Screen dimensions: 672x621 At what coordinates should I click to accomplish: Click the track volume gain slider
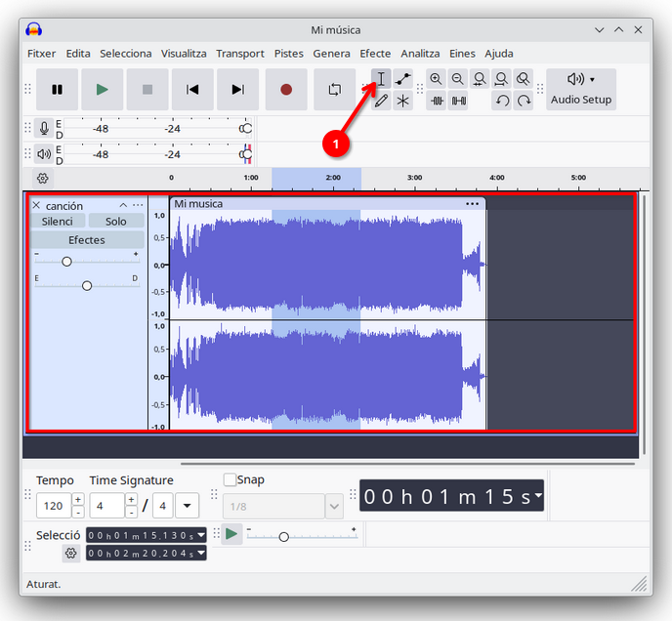[66, 262]
